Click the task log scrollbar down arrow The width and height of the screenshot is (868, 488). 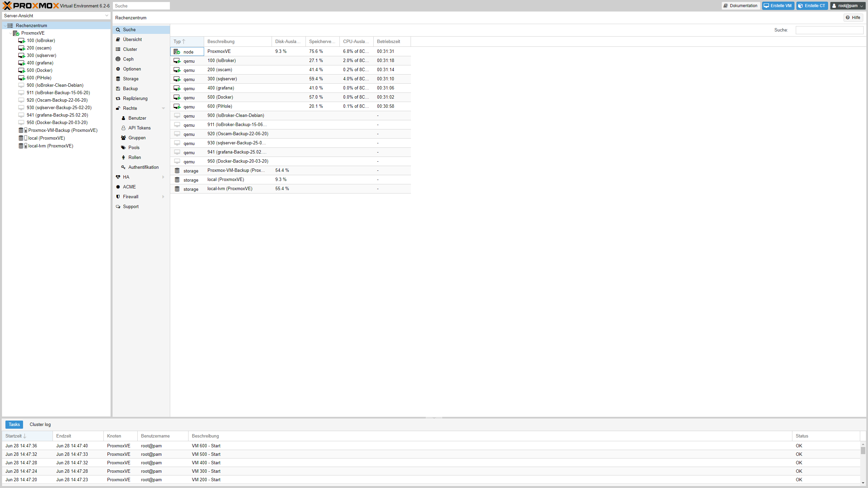(x=863, y=483)
